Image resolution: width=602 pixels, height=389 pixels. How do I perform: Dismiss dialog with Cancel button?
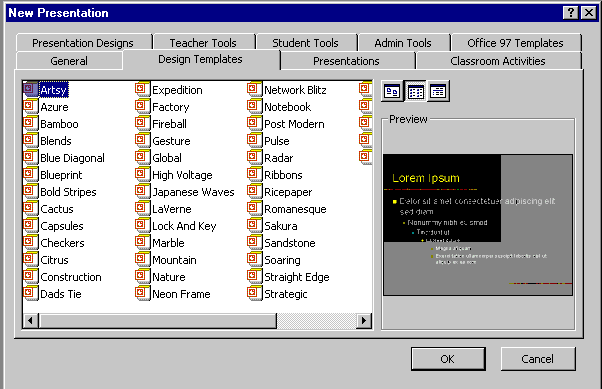pyautogui.click(x=538, y=359)
